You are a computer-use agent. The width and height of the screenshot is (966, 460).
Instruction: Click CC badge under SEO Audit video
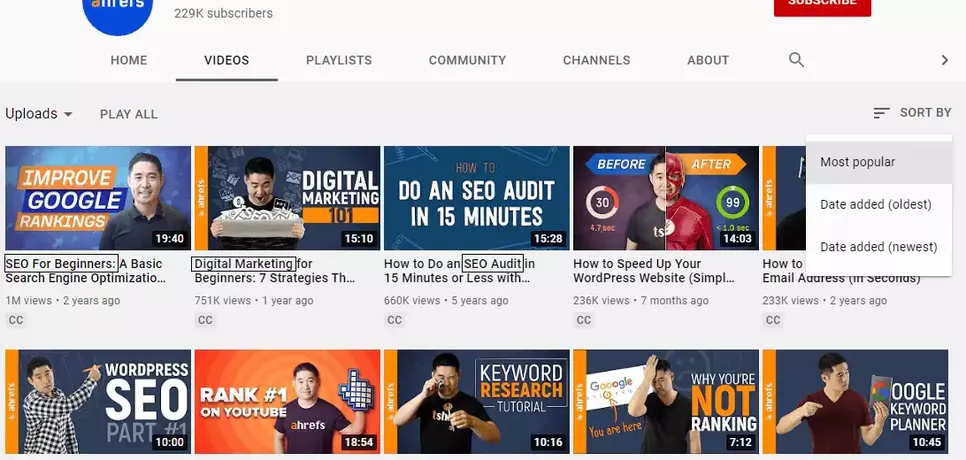pyautogui.click(x=394, y=320)
